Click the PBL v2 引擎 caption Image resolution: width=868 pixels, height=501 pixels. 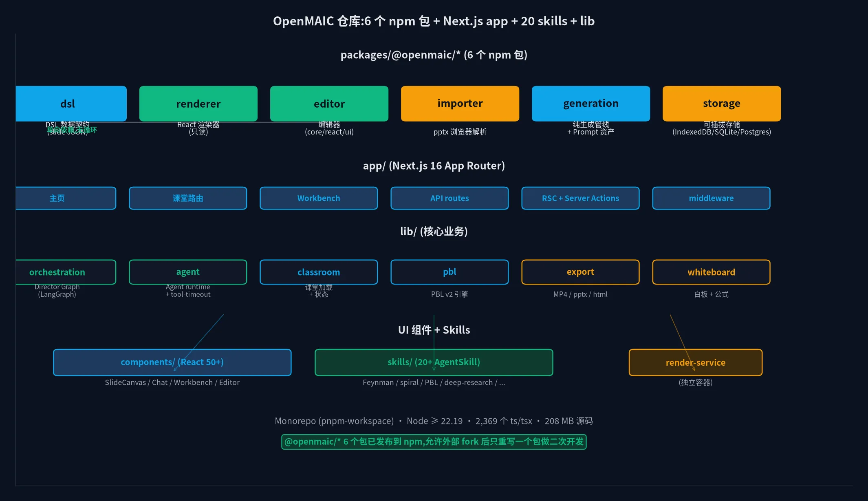point(449,294)
